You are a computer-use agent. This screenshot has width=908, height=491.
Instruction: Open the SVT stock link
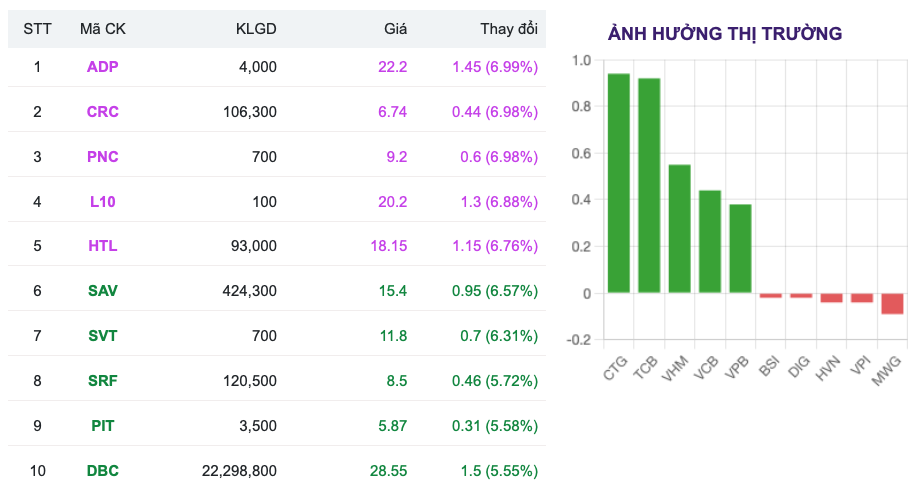[102, 336]
